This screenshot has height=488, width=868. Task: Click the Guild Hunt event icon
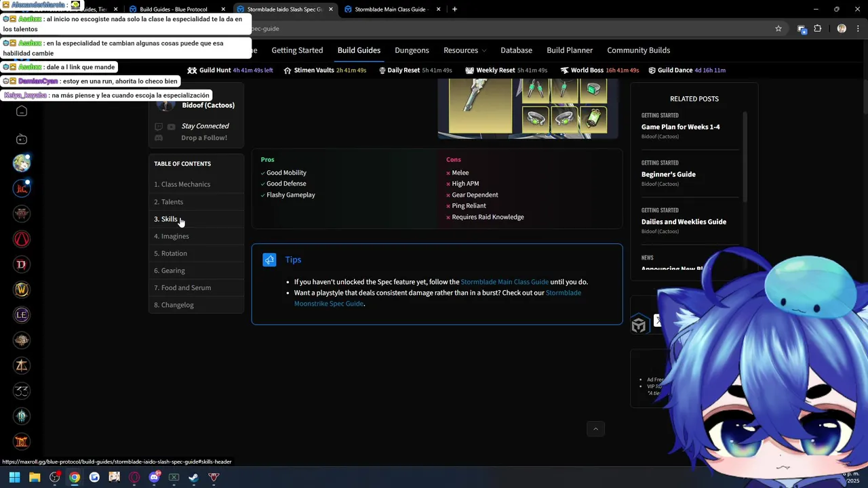tap(192, 70)
